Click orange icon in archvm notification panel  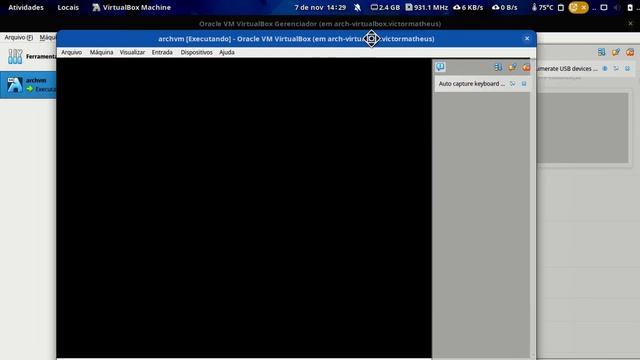click(x=526, y=67)
